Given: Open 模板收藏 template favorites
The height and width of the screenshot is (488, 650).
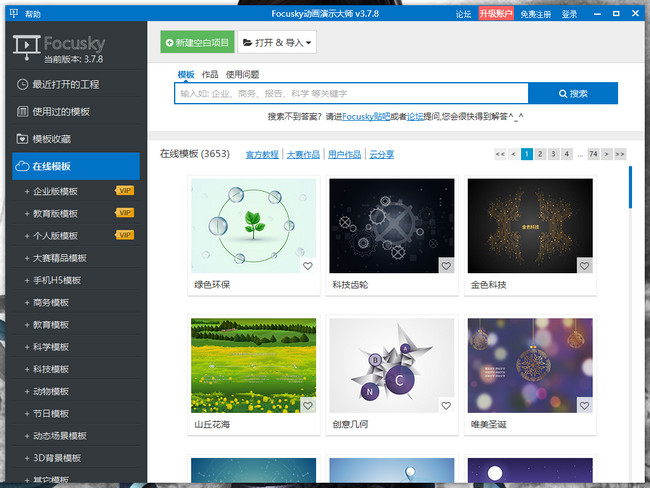Looking at the screenshot, I should (76, 139).
